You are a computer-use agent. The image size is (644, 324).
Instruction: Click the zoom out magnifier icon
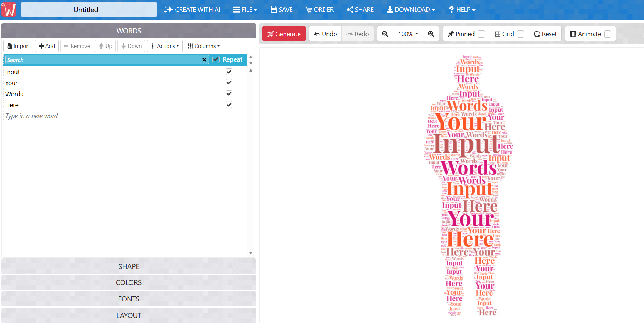(385, 34)
